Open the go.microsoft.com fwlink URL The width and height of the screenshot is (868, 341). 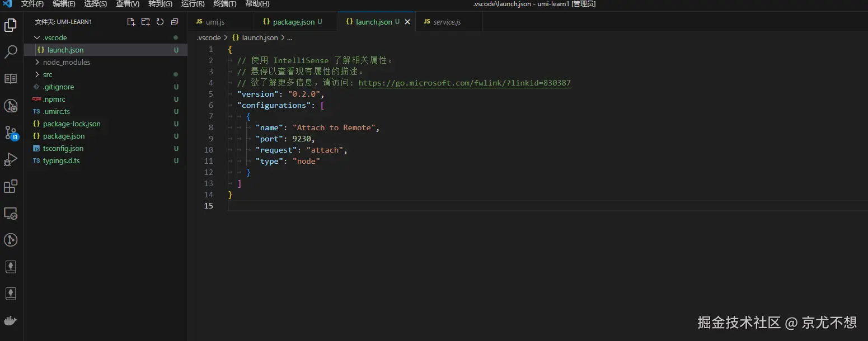[465, 83]
